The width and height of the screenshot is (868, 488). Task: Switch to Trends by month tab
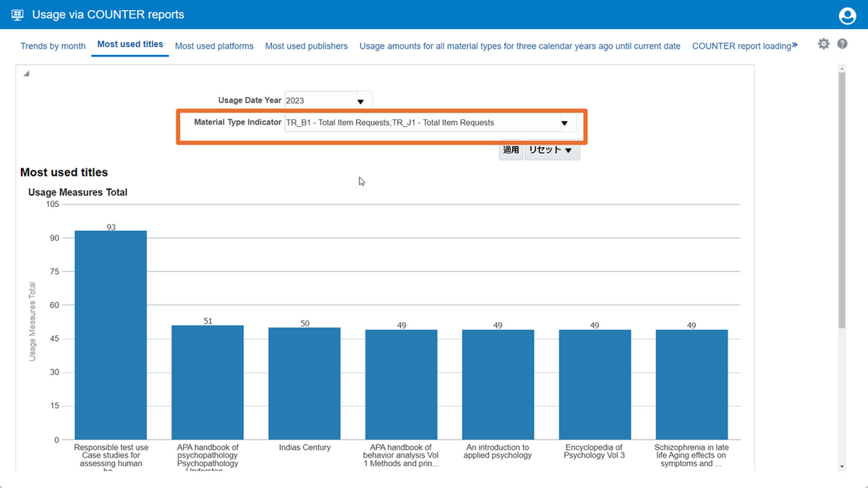point(53,46)
